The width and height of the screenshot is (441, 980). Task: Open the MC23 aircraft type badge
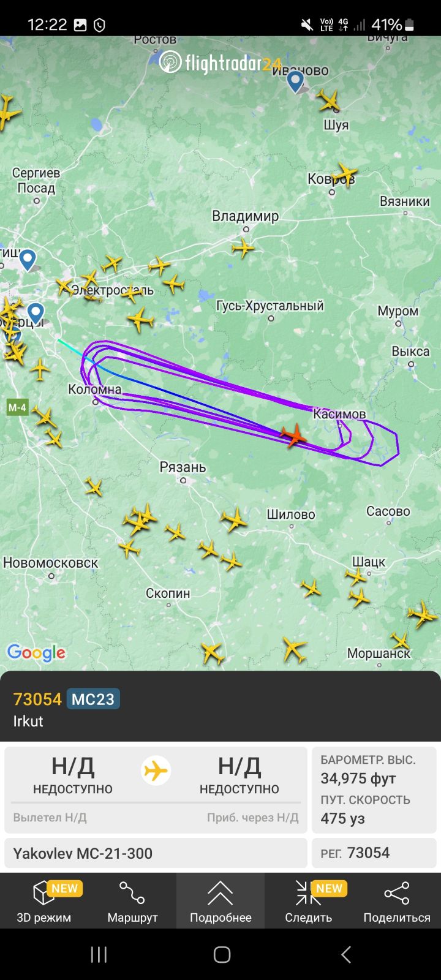point(93,699)
